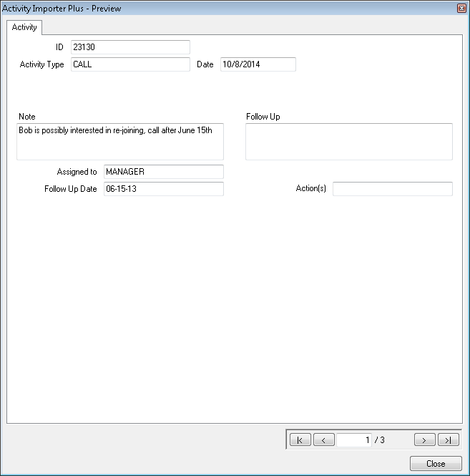Click the empty Follow Up text area

[x=348, y=141]
